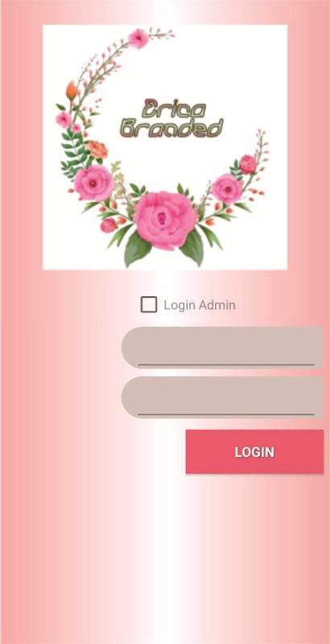Click the tiny pink rosebud beside the center rose
The width and height of the screenshot is (331, 644).
(108, 225)
